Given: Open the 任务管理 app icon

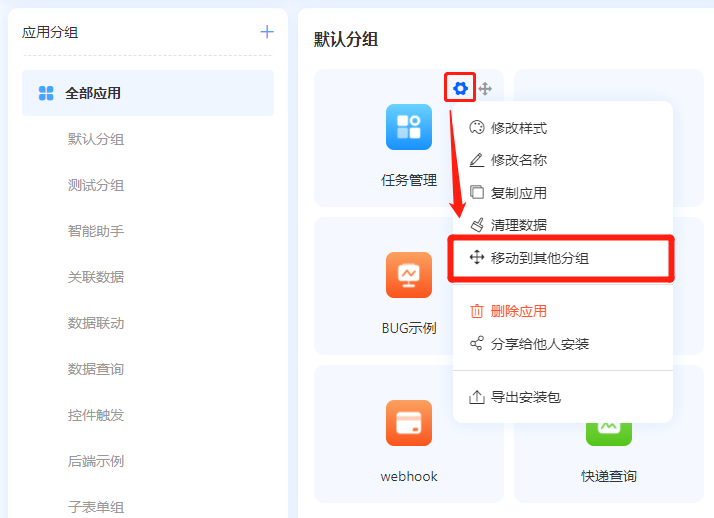Looking at the screenshot, I should click(409, 127).
